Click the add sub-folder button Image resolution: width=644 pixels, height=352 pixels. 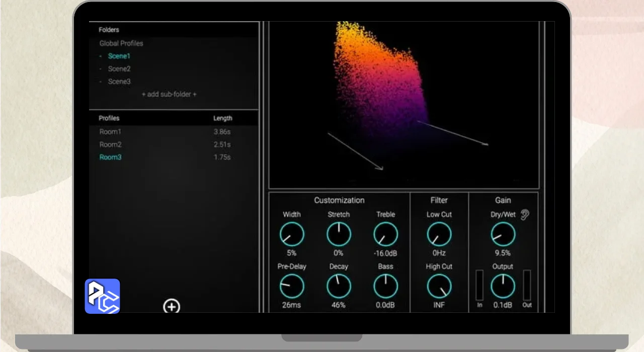pyautogui.click(x=169, y=94)
